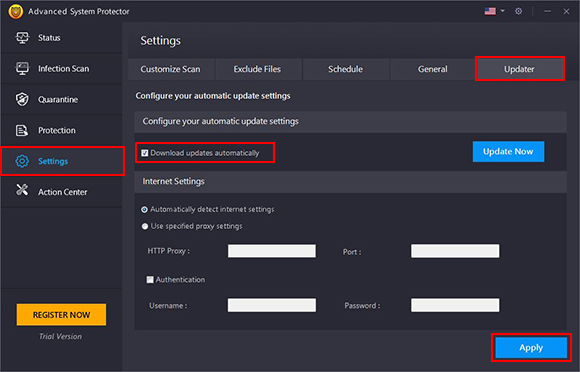Open the Action Center tools icon
The height and width of the screenshot is (372, 580).
click(x=22, y=190)
